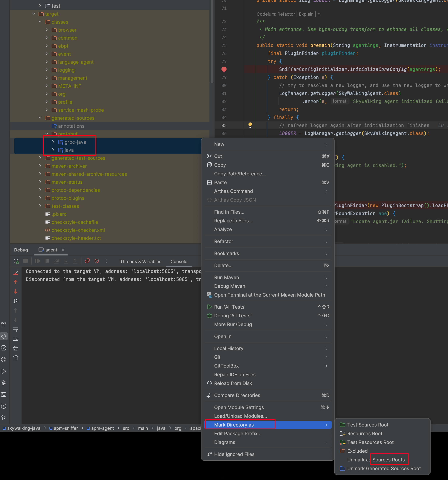The width and height of the screenshot is (448, 480).
Task: Toggle Mute Breakpoints icon
Action: [x=97, y=261]
